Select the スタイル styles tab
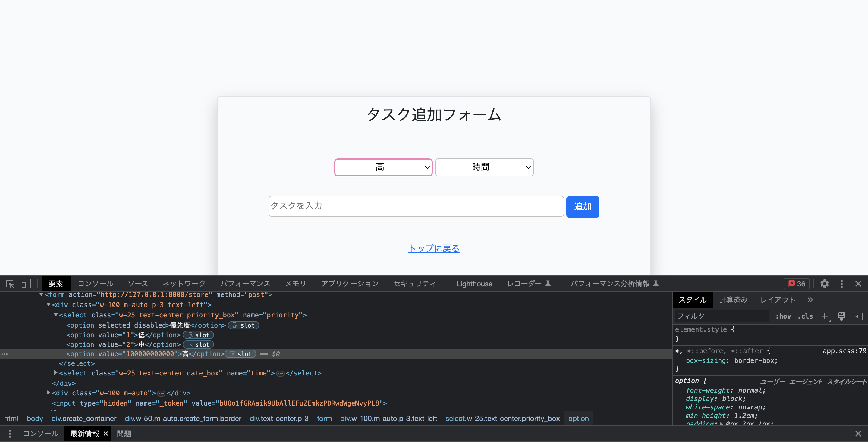Screen dimensions: 868x442 pyautogui.click(x=693, y=300)
